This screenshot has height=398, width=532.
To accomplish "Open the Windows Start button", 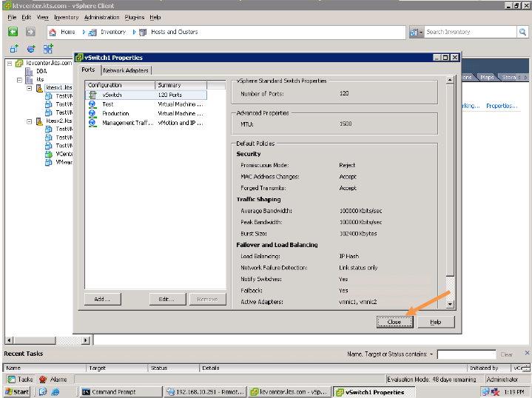I will tap(17, 392).
